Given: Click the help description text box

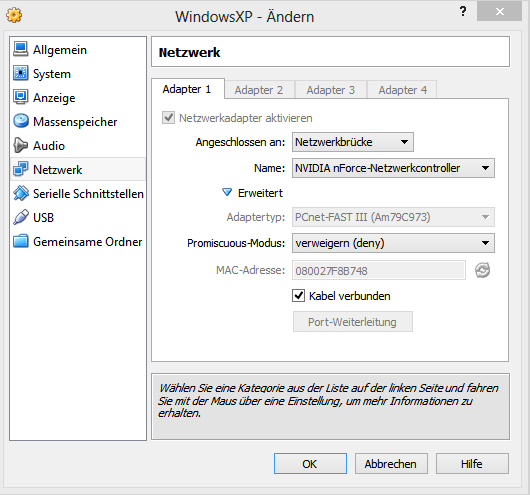Looking at the screenshot, I should click(x=330, y=406).
